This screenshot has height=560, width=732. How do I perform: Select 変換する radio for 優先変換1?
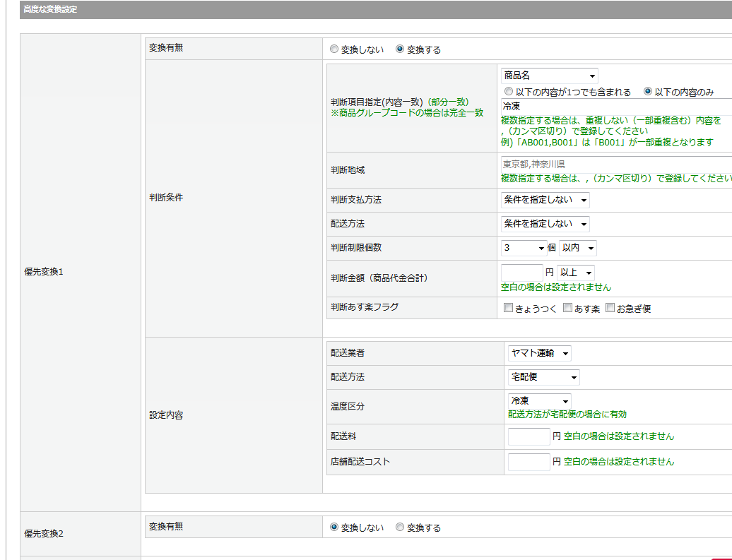pos(400,49)
